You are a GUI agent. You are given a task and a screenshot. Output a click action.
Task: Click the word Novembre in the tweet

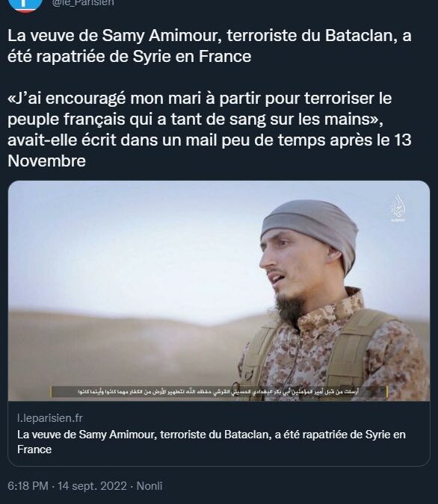tap(46, 161)
